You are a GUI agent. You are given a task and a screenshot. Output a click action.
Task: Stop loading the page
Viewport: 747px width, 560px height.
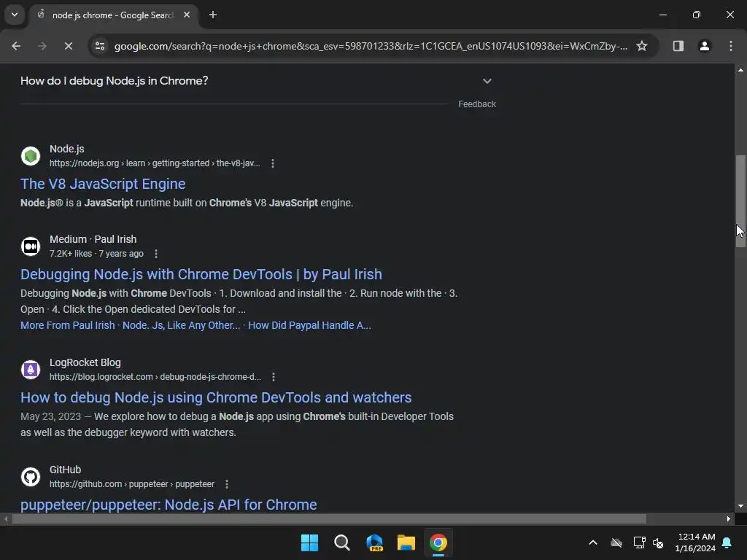[x=68, y=46]
